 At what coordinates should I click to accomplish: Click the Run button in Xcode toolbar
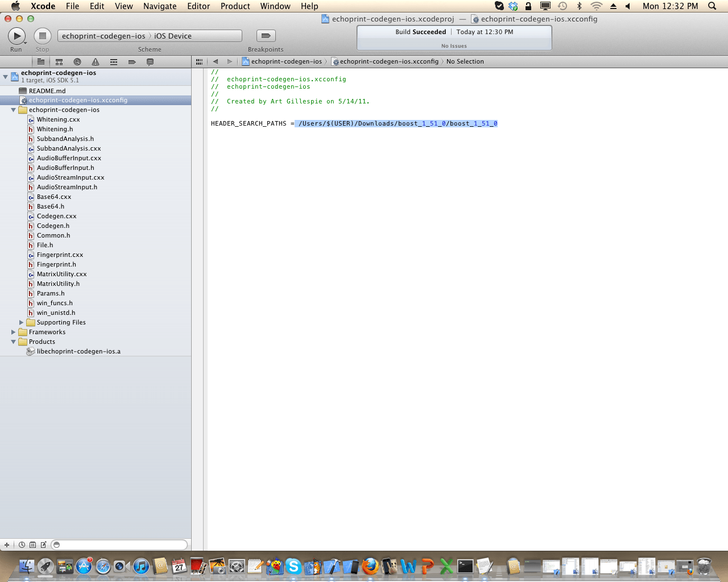click(17, 36)
